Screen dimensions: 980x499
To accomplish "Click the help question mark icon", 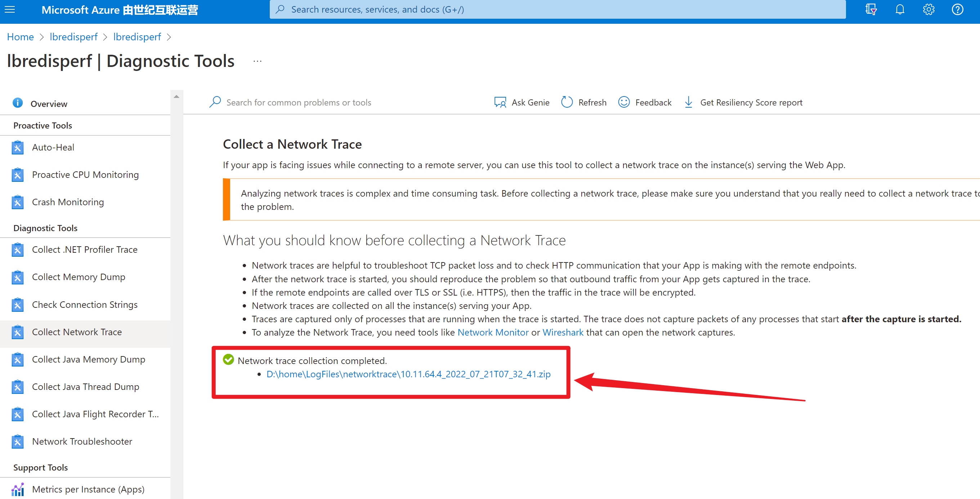I will [957, 9].
